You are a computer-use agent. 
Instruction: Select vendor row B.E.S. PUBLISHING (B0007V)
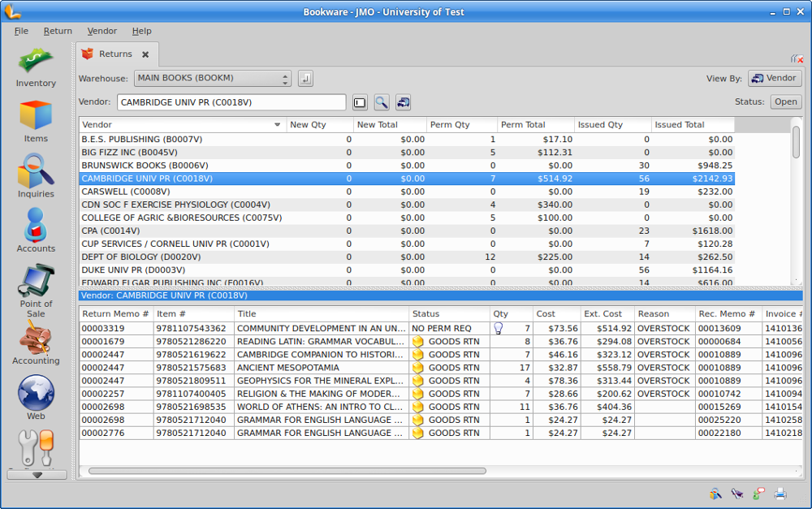click(407, 140)
